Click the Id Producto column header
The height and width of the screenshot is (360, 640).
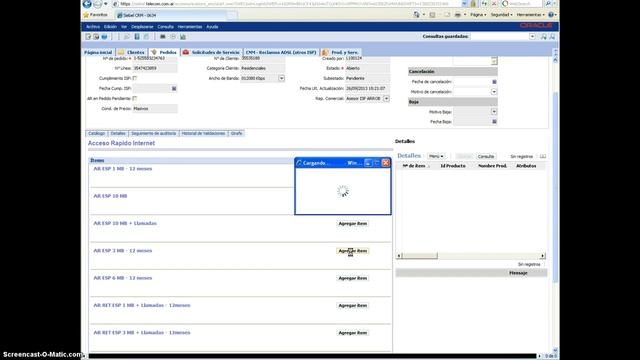coord(453,166)
